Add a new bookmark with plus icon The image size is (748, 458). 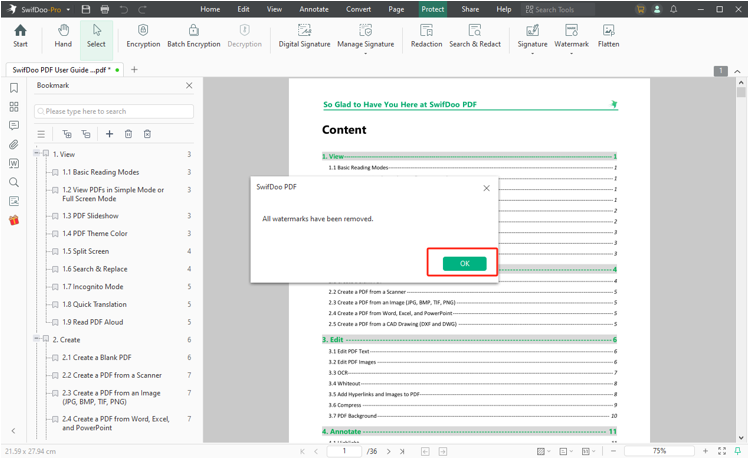(x=109, y=134)
